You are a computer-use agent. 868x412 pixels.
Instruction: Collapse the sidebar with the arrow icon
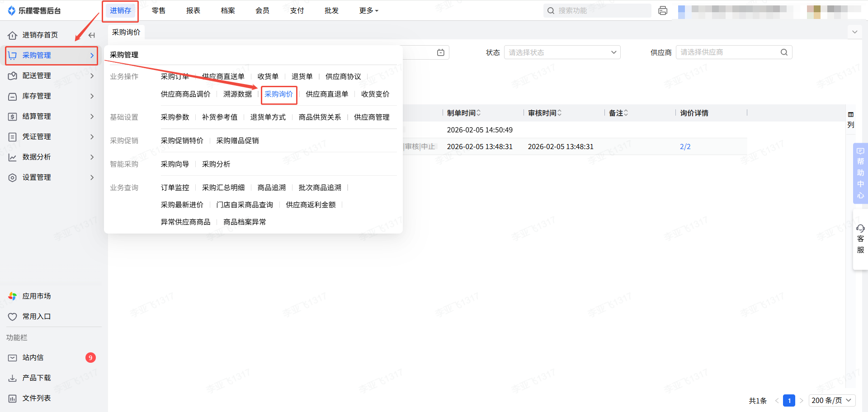[x=92, y=35]
